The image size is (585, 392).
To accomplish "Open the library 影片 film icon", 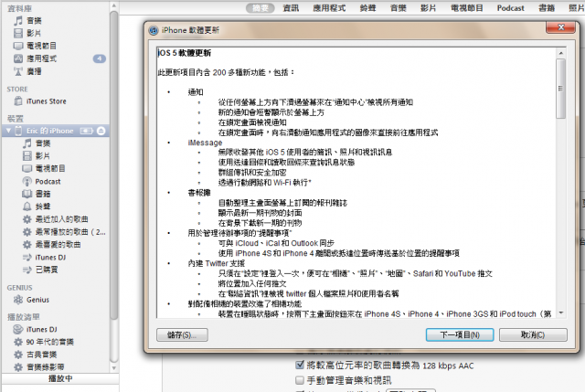I will click(x=18, y=33).
